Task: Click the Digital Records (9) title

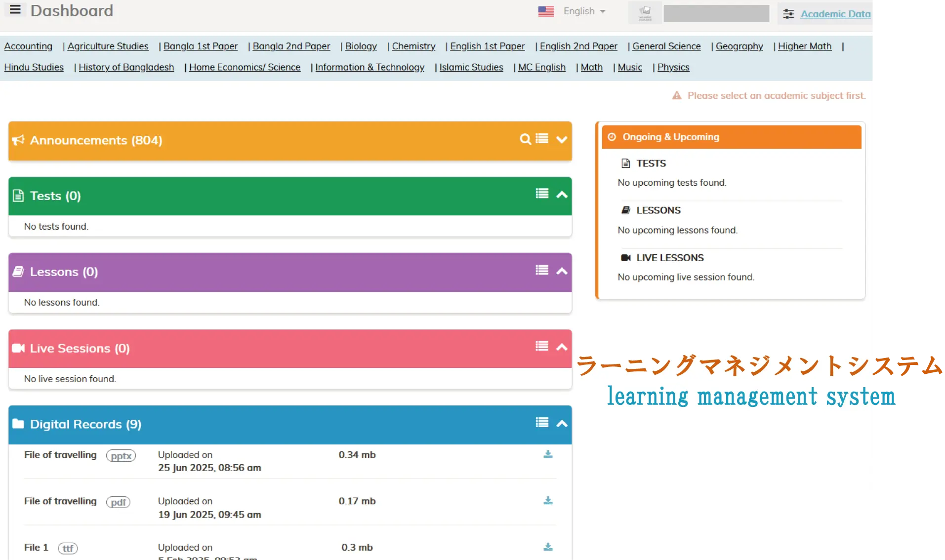Action: (85, 424)
